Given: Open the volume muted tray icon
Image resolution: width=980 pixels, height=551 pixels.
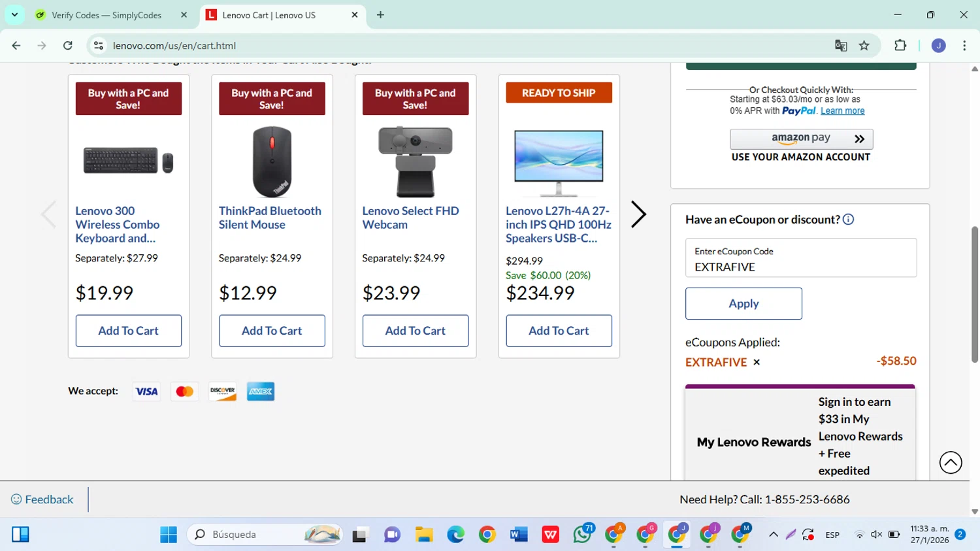Looking at the screenshot, I should click(x=877, y=535).
